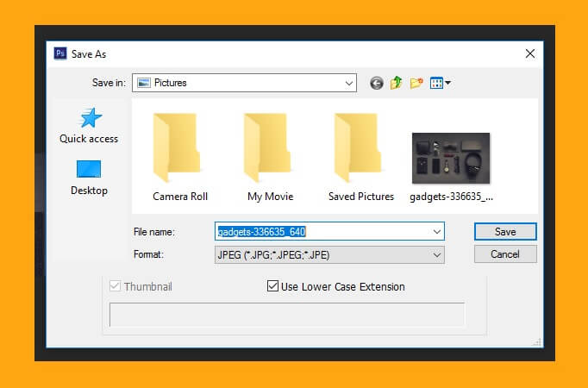The height and width of the screenshot is (388, 588).
Task: Toggle Use Lower Case Extension checkbox
Action: pyautogui.click(x=272, y=286)
